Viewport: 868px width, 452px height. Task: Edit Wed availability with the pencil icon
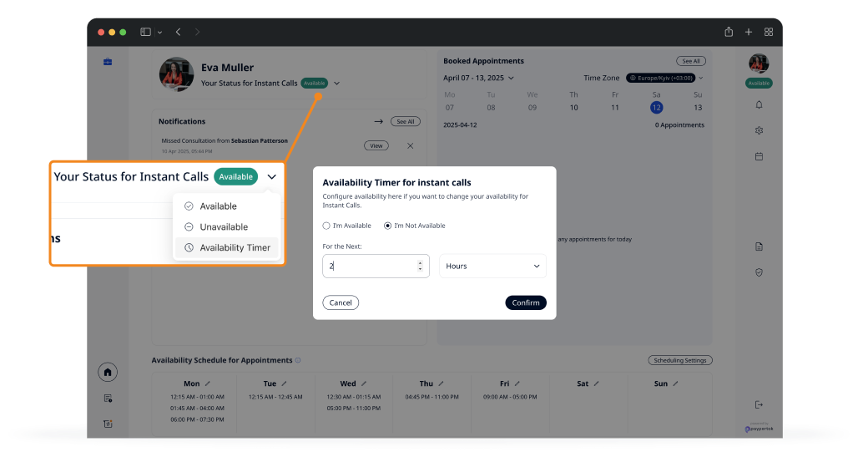click(x=364, y=383)
